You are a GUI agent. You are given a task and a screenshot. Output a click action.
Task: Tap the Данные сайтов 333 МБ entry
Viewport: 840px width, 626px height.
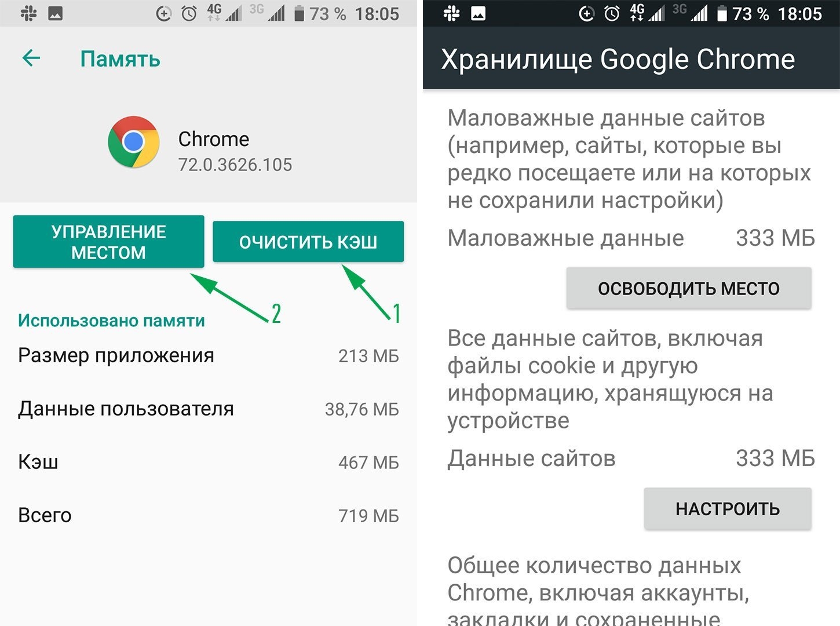[x=631, y=458]
